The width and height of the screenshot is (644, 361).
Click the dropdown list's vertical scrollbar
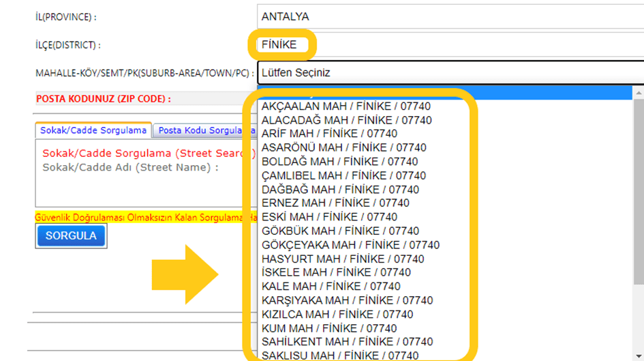tap(639, 191)
